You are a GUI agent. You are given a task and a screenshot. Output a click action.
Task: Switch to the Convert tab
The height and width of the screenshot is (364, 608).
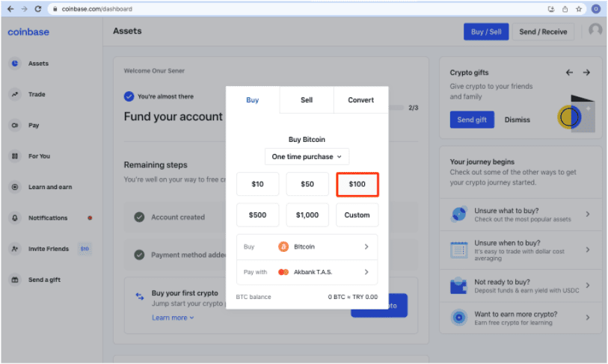click(x=361, y=100)
